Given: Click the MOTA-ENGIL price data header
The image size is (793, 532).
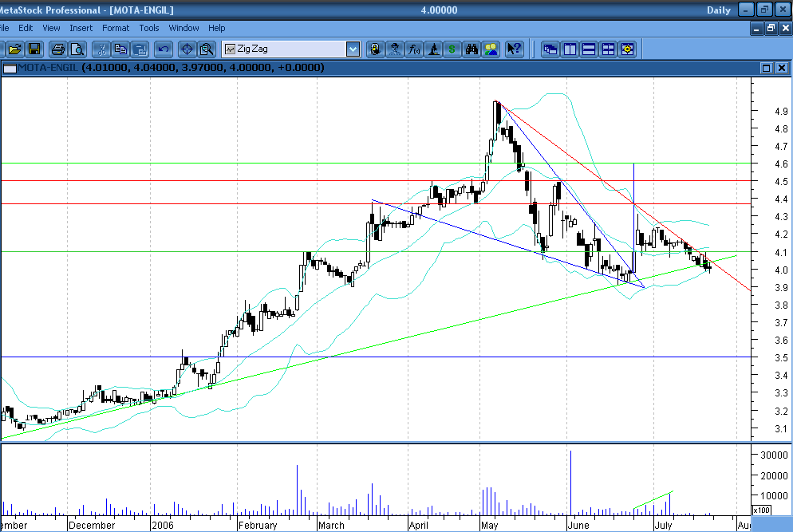Looking at the screenshot, I should tap(171, 68).
